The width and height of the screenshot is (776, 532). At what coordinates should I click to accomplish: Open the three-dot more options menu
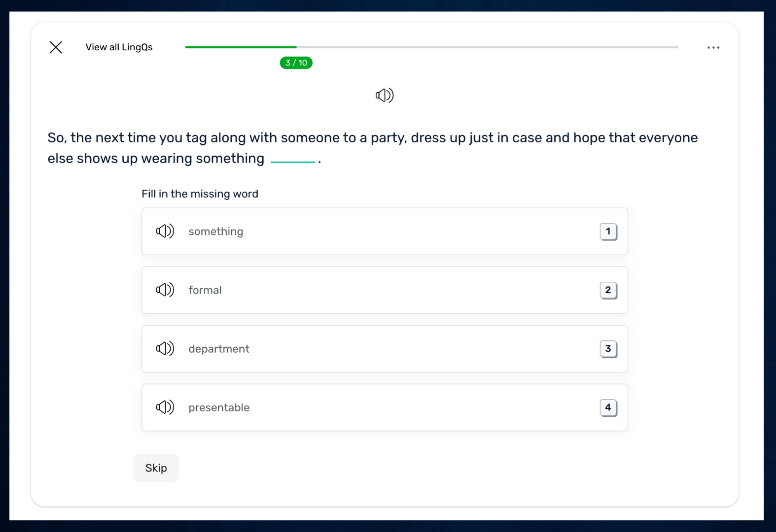[x=713, y=48]
